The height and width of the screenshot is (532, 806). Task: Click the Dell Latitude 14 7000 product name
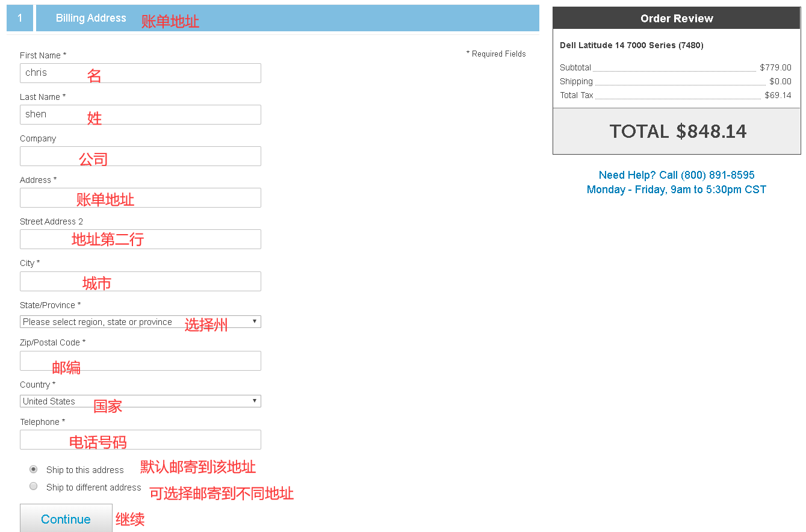[x=631, y=45]
